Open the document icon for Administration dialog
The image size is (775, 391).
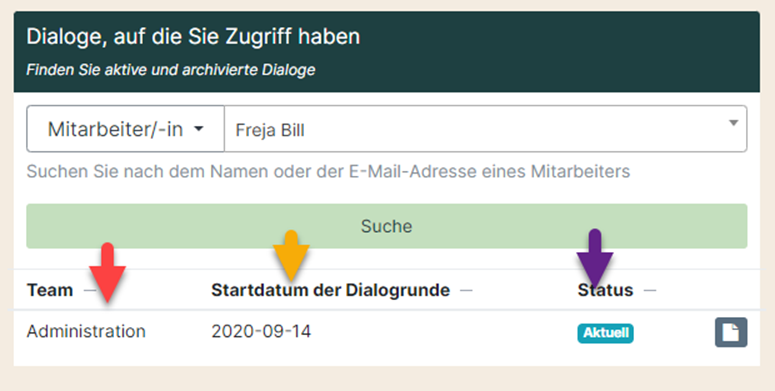point(731,332)
